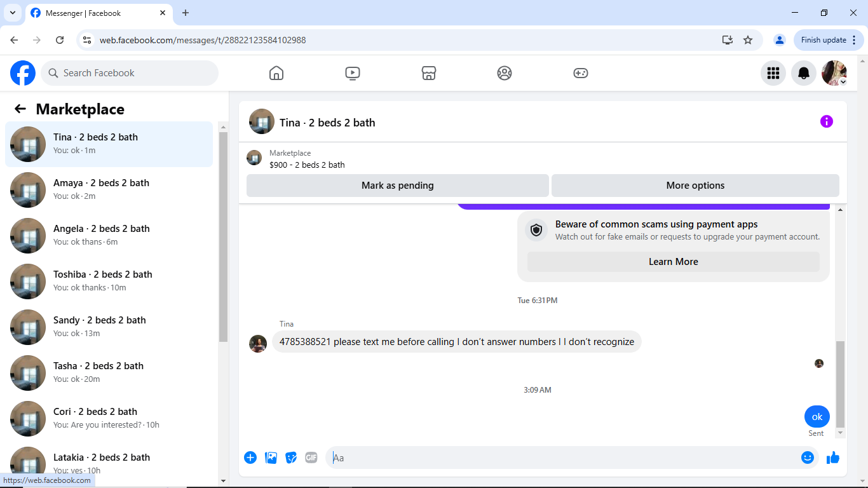
Task: Open Tasha conversation in list
Action: 109,373
